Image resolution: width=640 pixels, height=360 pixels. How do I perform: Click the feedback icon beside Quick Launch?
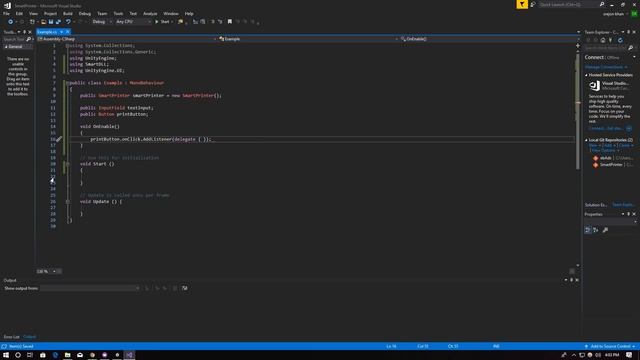533,4
